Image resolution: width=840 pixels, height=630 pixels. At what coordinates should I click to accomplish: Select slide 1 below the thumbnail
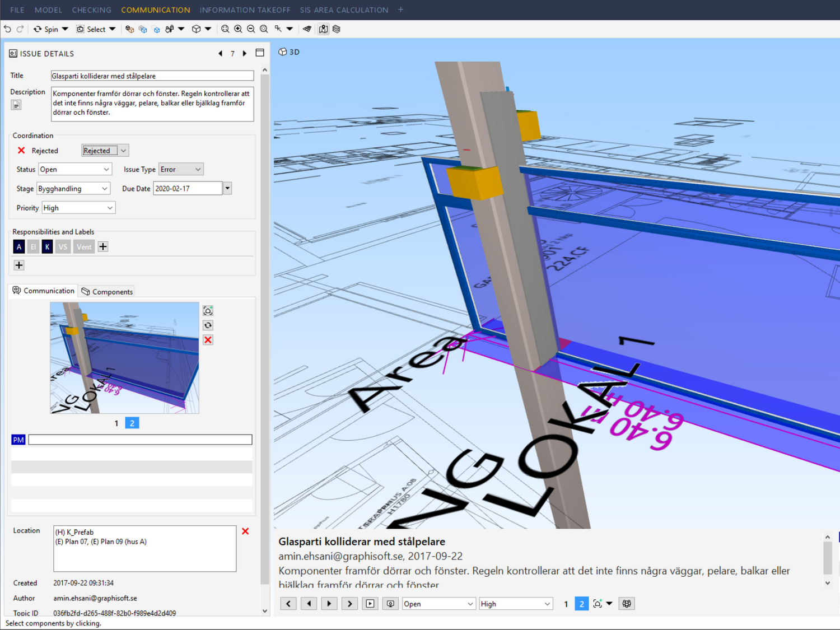click(116, 423)
